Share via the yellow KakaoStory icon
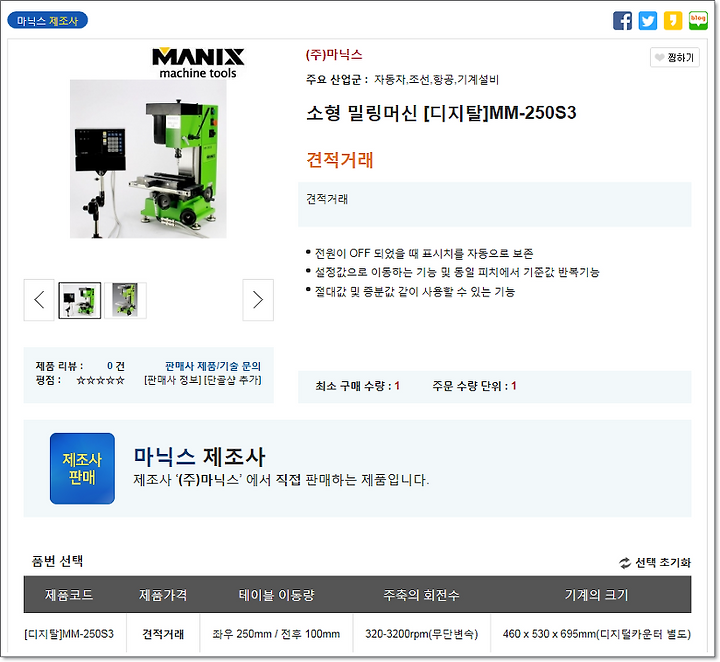Viewport: 720px width, 662px height. (673, 21)
